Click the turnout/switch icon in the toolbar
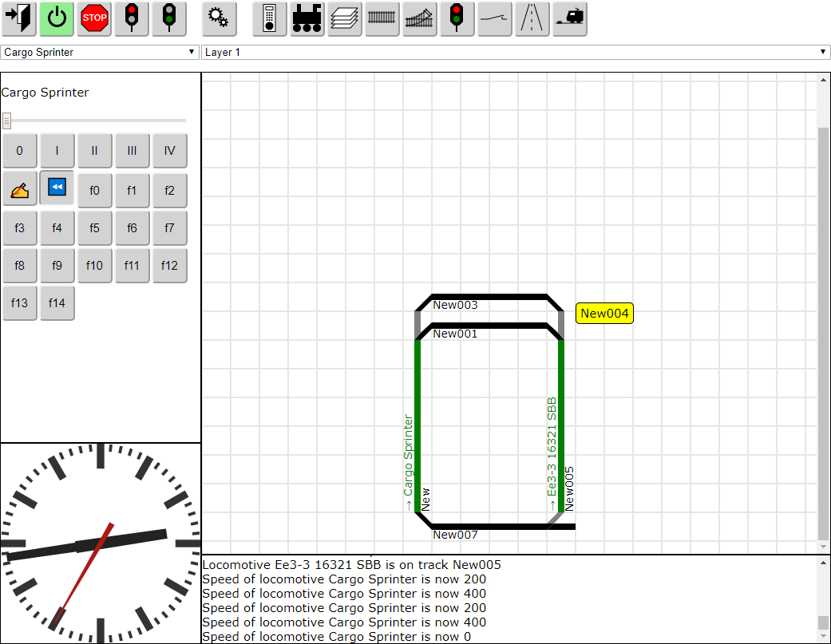This screenshot has height=644, width=831. tap(419, 18)
